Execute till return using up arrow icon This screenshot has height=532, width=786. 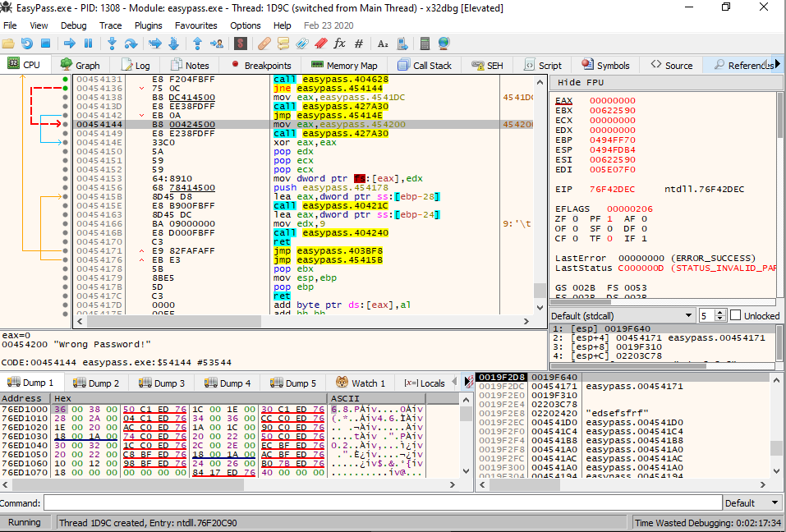[197, 44]
